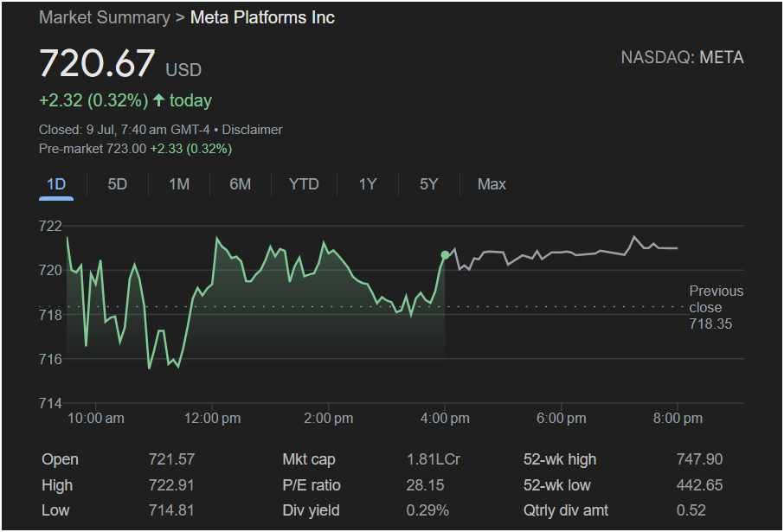
Task: Click the green 4:00 pm closing marker dot
Action: (x=445, y=255)
